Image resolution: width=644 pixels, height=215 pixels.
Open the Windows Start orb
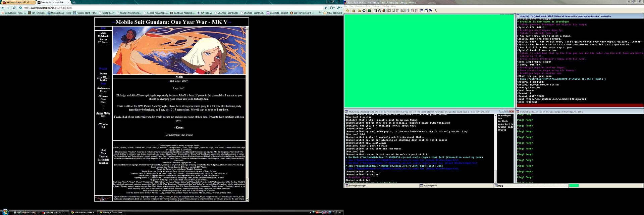(x=5, y=212)
